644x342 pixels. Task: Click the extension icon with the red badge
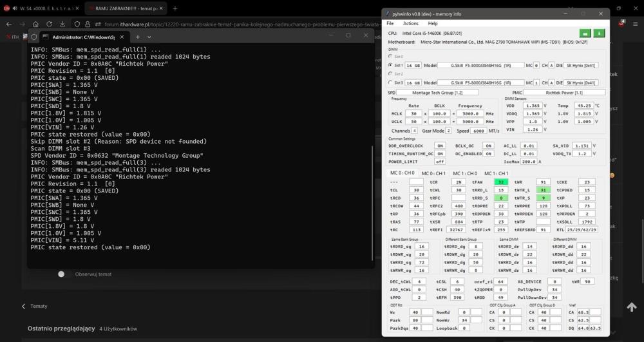click(621, 23)
